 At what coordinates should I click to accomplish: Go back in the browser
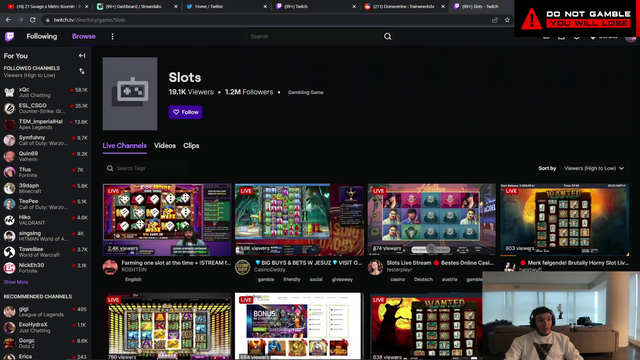(x=8, y=20)
